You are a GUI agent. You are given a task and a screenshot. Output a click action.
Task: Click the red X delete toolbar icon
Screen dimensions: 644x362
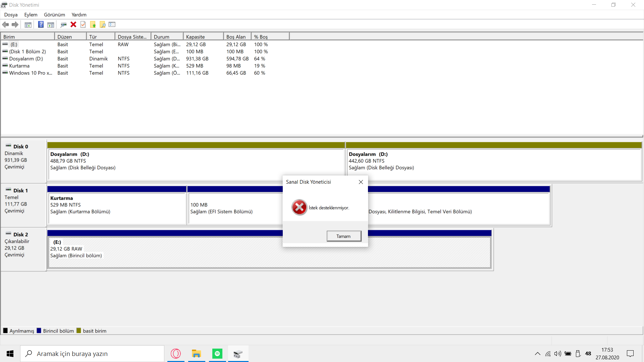tap(73, 24)
